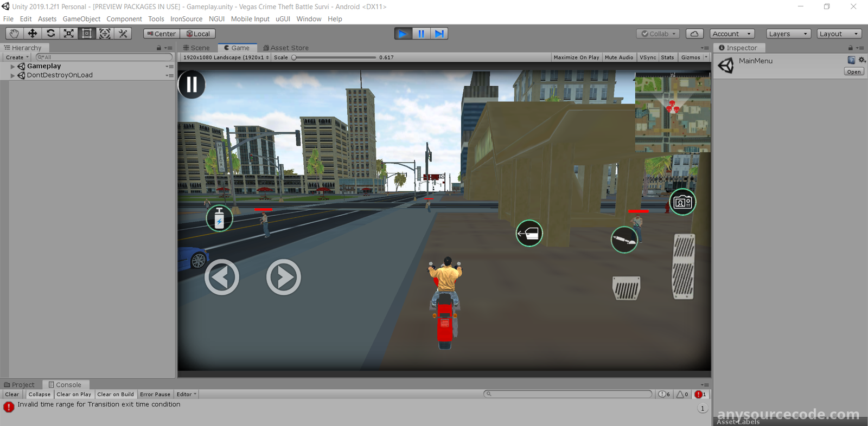Screen dimensions: 868x426
Task: Open the Layout dropdown
Action: pos(839,34)
